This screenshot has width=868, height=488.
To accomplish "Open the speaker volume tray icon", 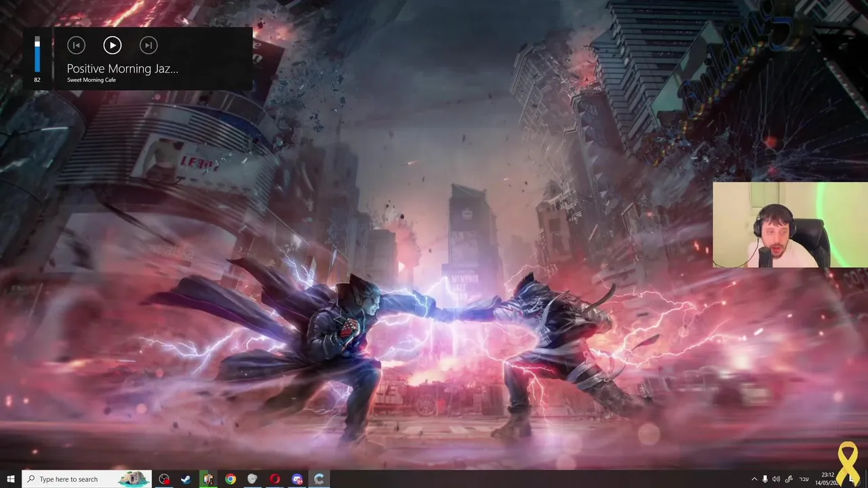I will (x=776, y=479).
